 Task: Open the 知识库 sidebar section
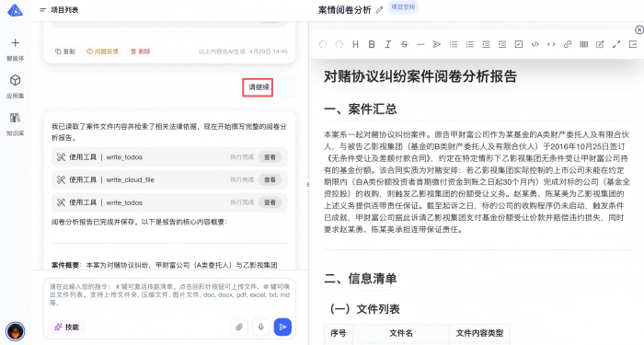tap(16, 123)
